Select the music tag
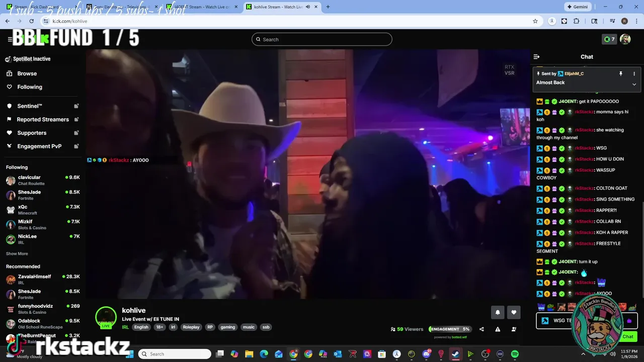Screen dimensions: 644x362 tap(249, 327)
